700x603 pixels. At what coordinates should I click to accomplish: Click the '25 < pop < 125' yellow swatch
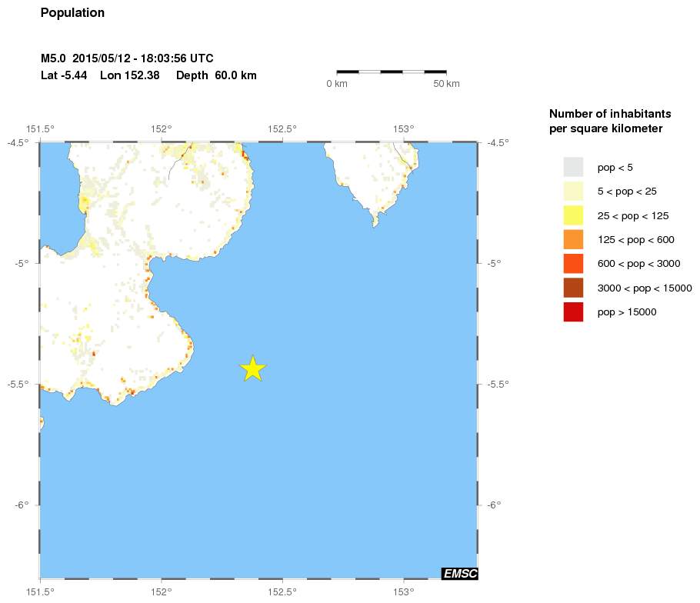tap(573, 215)
